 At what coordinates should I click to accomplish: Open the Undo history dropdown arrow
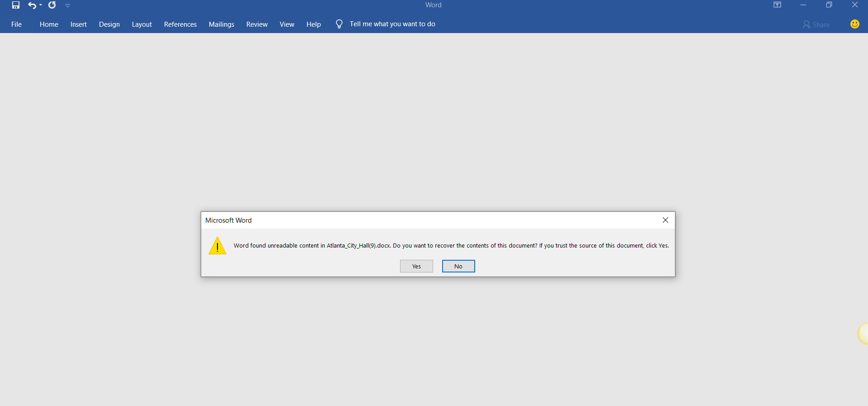tap(41, 5)
